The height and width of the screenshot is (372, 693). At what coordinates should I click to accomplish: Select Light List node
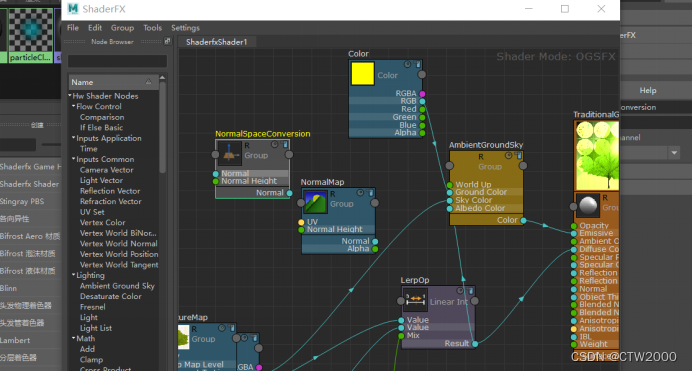pyautogui.click(x=95, y=328)
